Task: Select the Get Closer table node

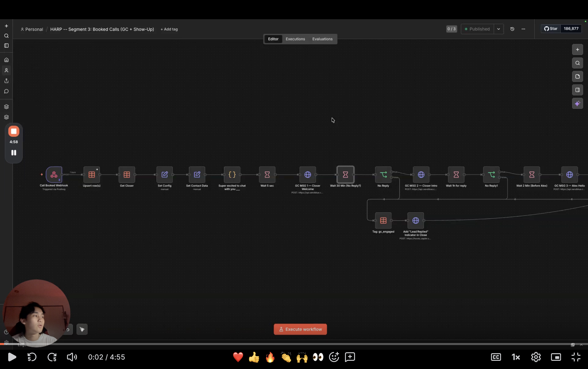Action: point(127,175)
